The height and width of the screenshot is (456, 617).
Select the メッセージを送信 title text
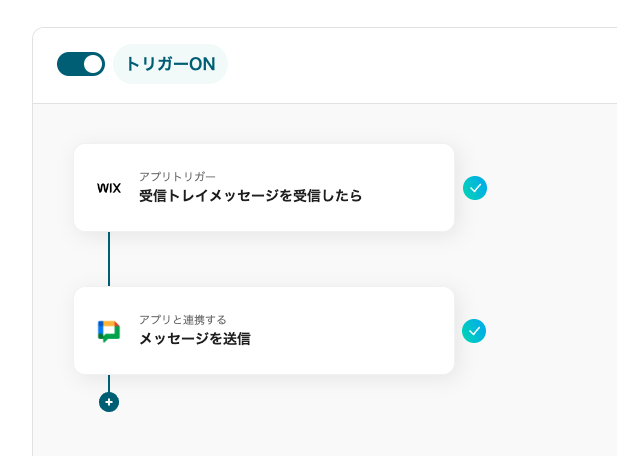194,339
